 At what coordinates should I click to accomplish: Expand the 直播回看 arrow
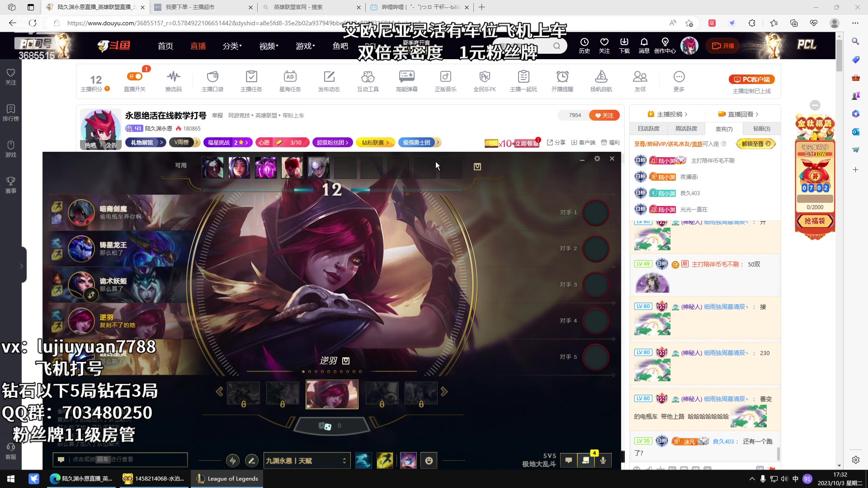click(757, 114)
